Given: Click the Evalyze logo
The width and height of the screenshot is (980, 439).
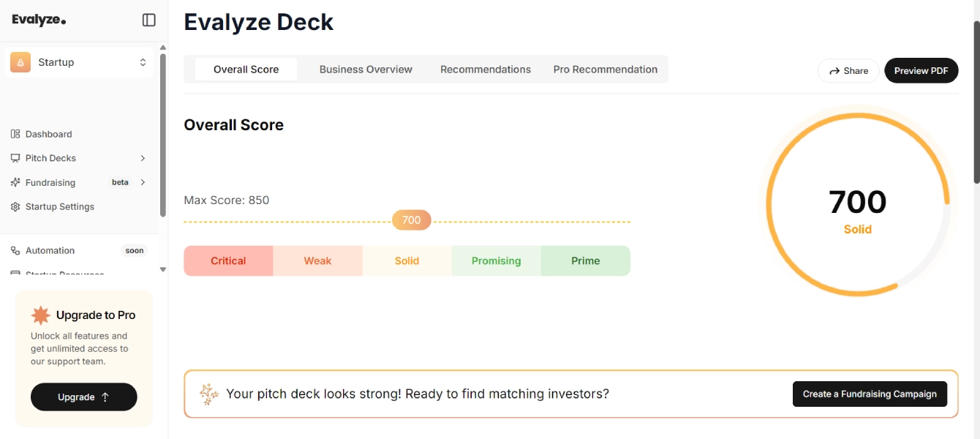Looking at the screenshot, I should tap(39, 20).
